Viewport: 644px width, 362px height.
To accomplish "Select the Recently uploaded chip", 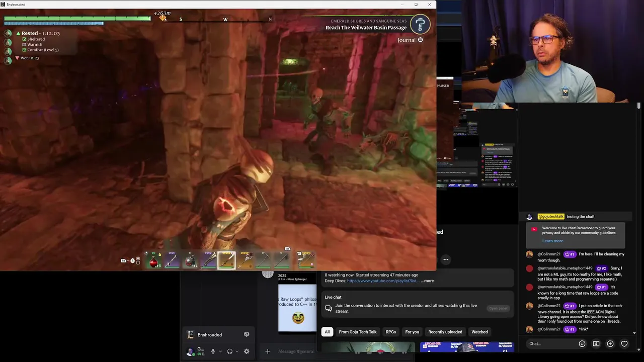I will pyautogui.click(x=445, y=332).
